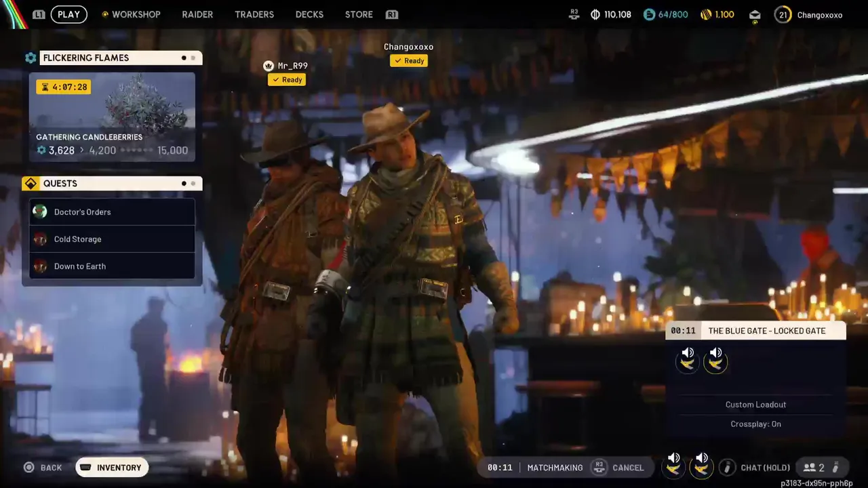Screen dimensions: 868x488
Task: Mute the first squad voice icon in bottom bar
Action: 673,466
